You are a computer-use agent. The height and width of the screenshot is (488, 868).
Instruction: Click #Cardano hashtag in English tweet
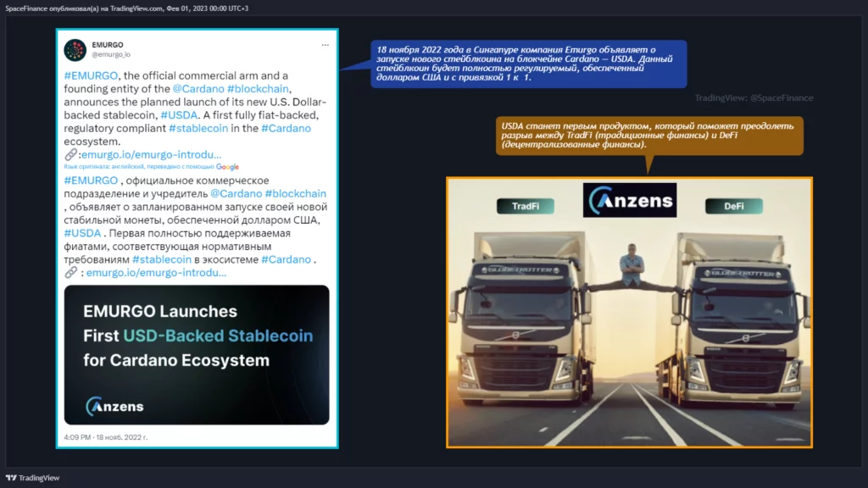(x=287, y=129)
